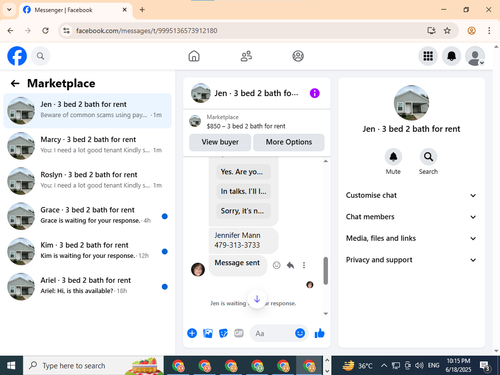
Task: Send a thumbs-up like
Action: tap(319, 333)
